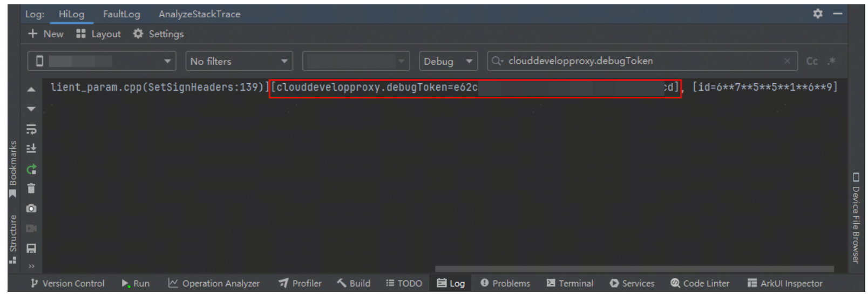Click the search magnifier history icon
Viewport: 868px width, 294px height.
(x=498, y=61)
